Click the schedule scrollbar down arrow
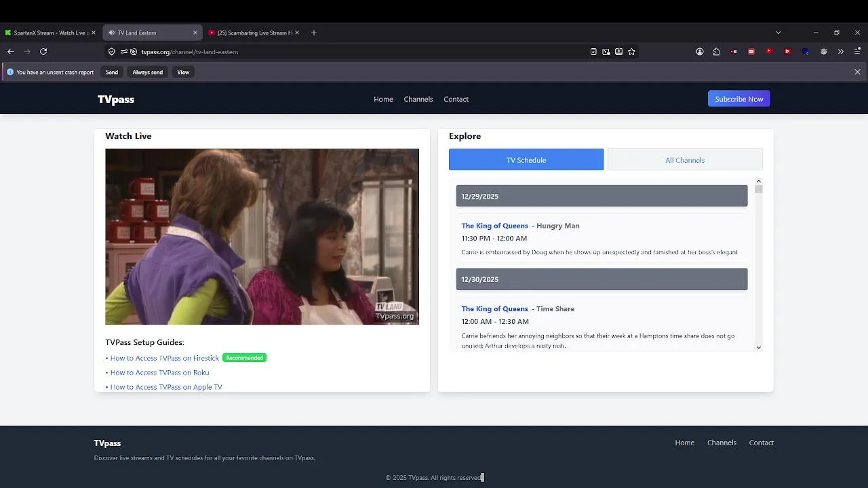This screenshot has height=488, width=868. click(758, 347)
